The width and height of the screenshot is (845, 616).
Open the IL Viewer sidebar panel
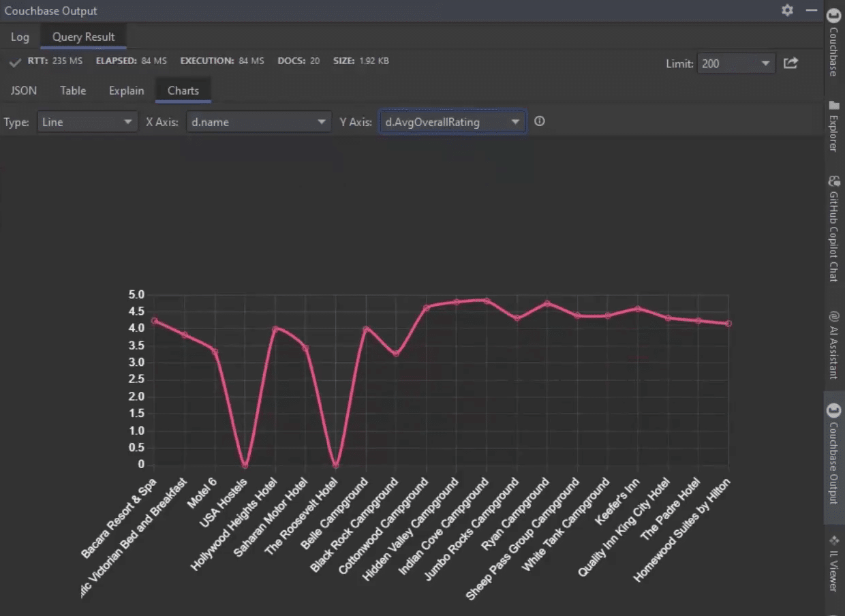tap(834, 560)
